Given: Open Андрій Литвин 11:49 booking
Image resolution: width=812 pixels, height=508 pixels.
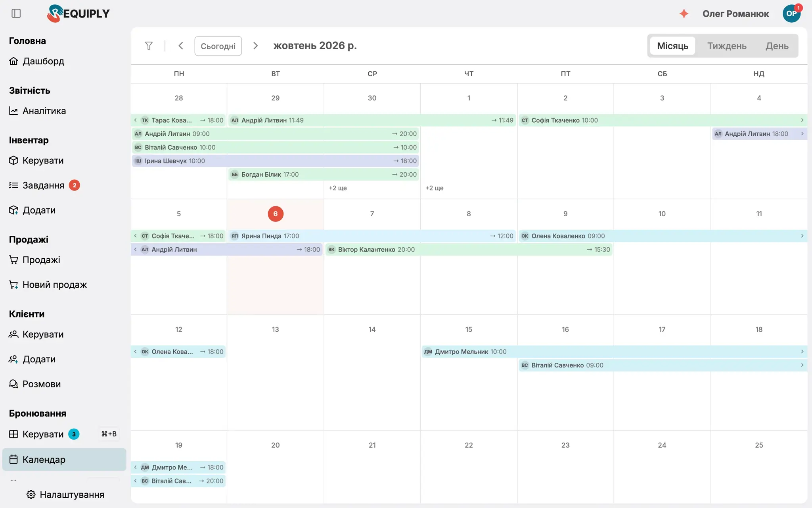Looking at the screenshot, I should point(372,120).
